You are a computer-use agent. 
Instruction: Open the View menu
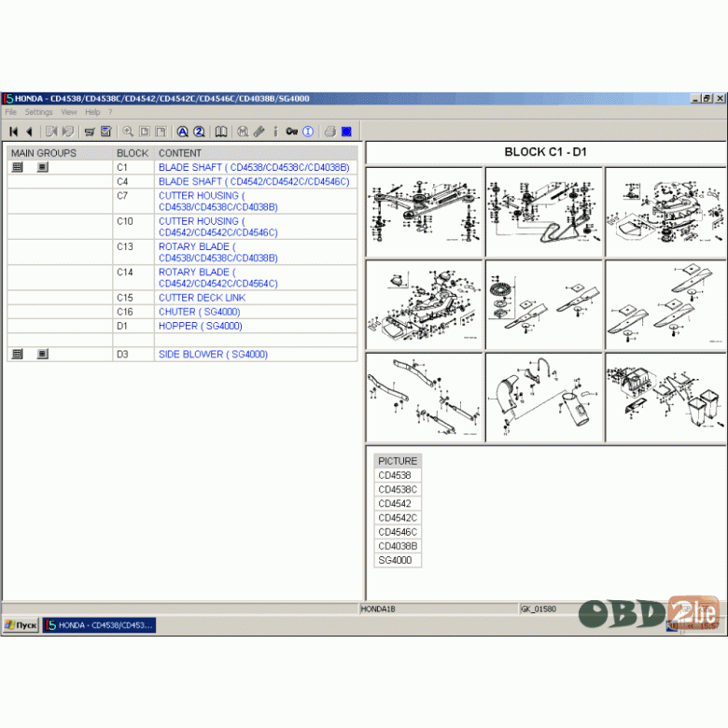(x=69, y=112)
